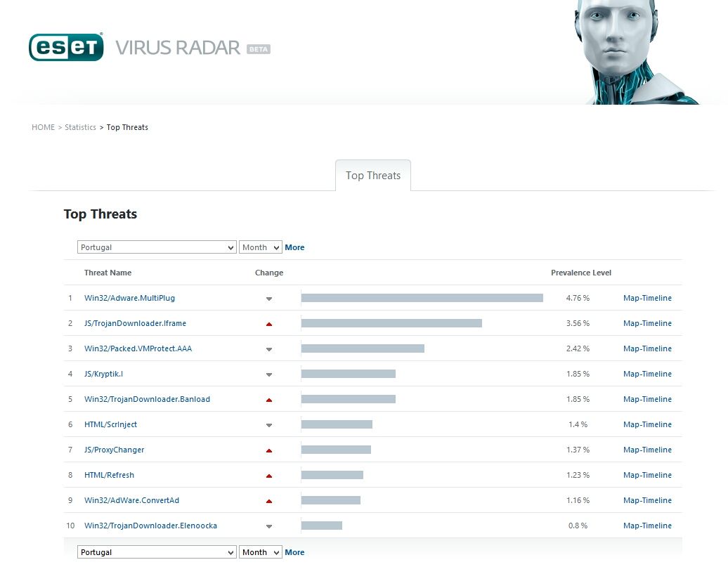This screenshot has height=574, width=728.
Task: Click the change arrow beside HTML/Refresh
Action: pos(269,476)
